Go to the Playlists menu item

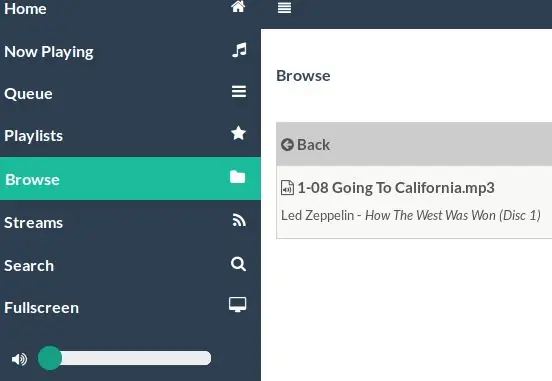click(130, 136)
